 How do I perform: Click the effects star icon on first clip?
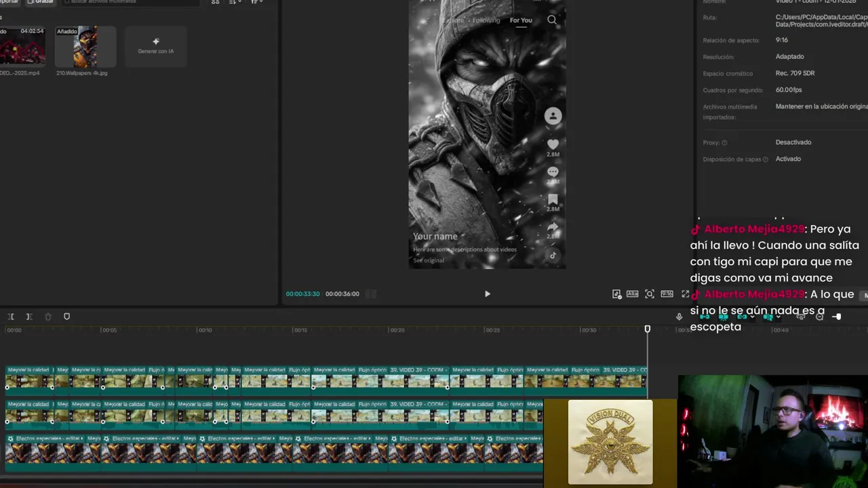coord(10,439)
